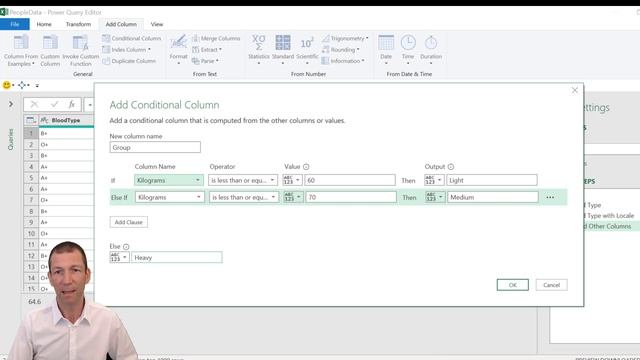Click Conditional Column in ribbon
Image resolution: width=640 pixels, height=360 pixels.
pyautogui.click(x=131, y=38)
